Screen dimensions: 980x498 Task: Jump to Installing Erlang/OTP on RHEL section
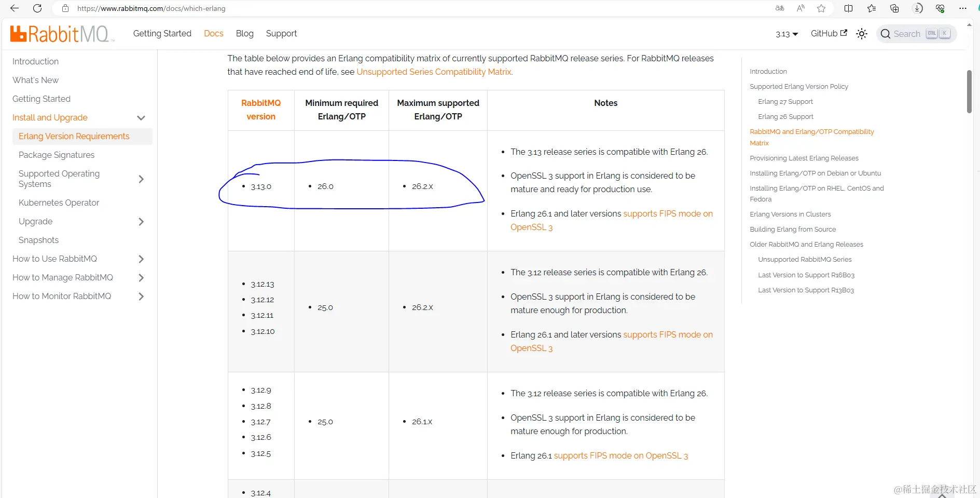coord(817,194)
